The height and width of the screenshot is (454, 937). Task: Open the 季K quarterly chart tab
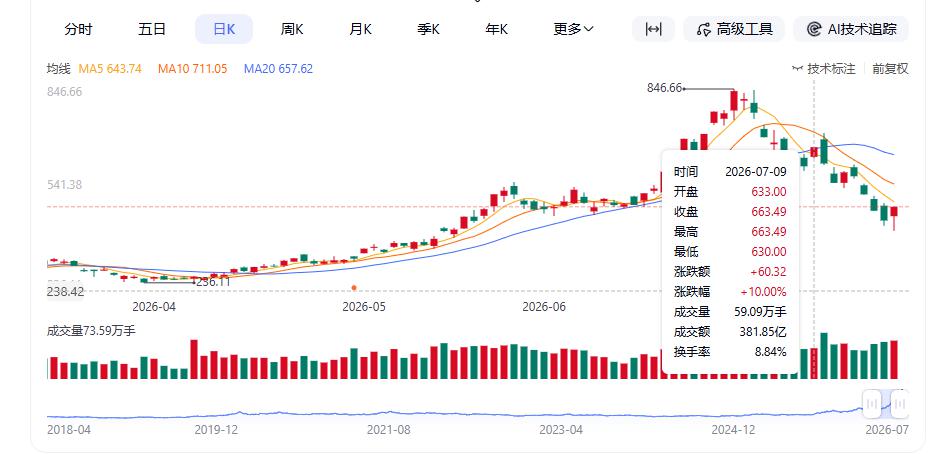428,29
